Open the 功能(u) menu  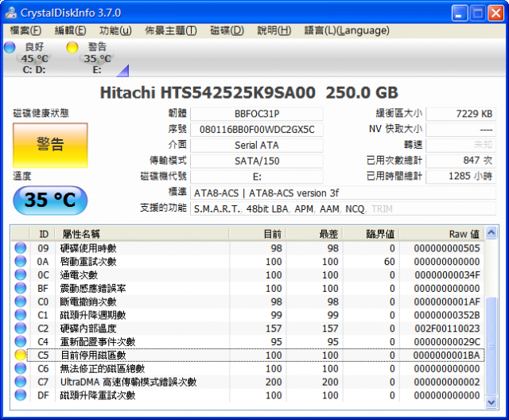tap(115, 30)
